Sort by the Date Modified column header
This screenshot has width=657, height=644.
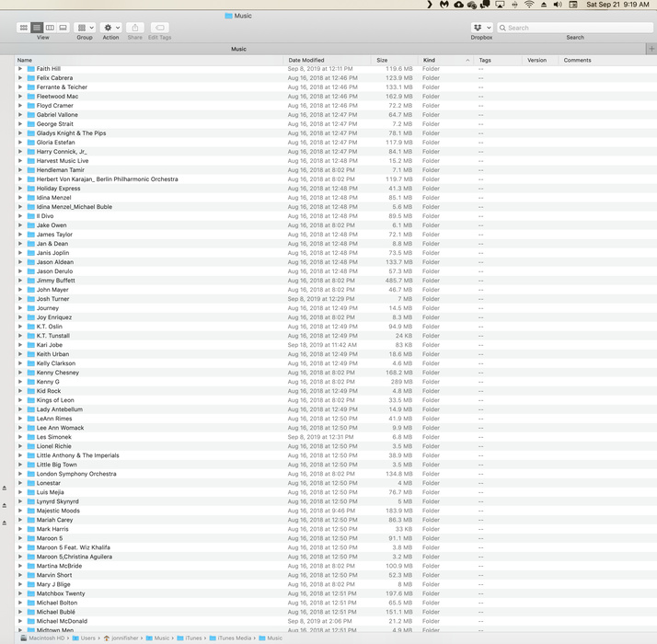coord(328,61)
